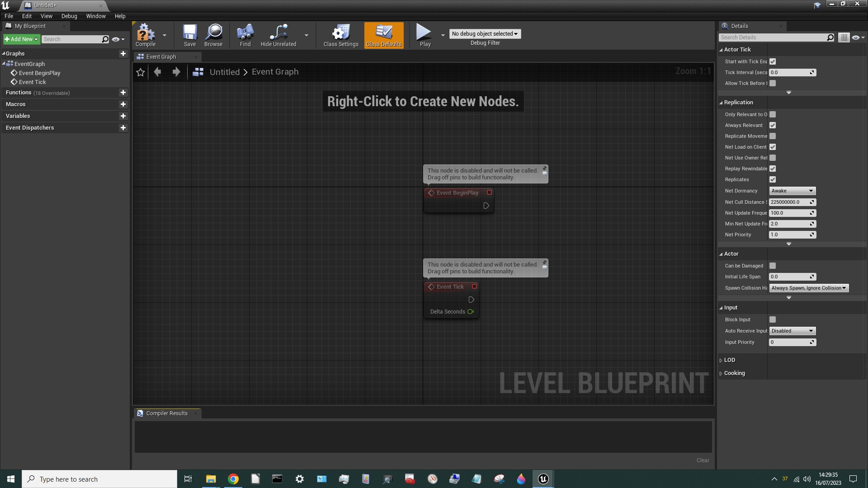The width and height of the screenshot is (868, 488).
Task: Open the Edit menu
Action: tap(27, 16)
